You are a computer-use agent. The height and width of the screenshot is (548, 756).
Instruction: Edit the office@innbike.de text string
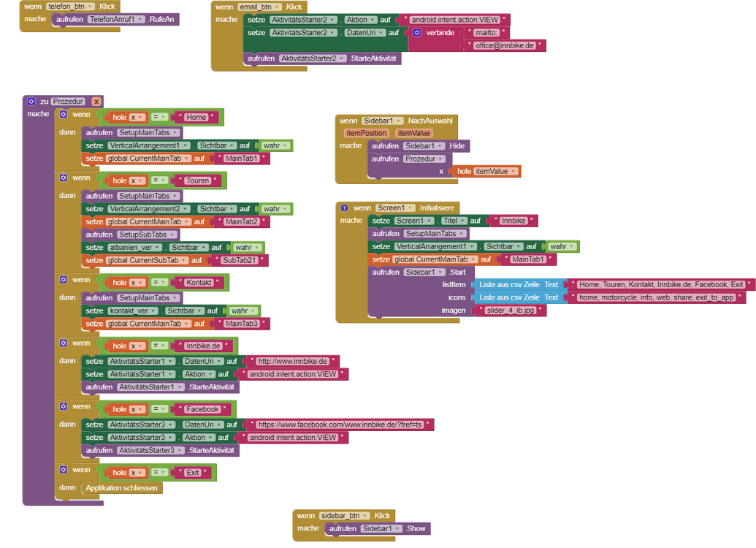pos(505,45)
